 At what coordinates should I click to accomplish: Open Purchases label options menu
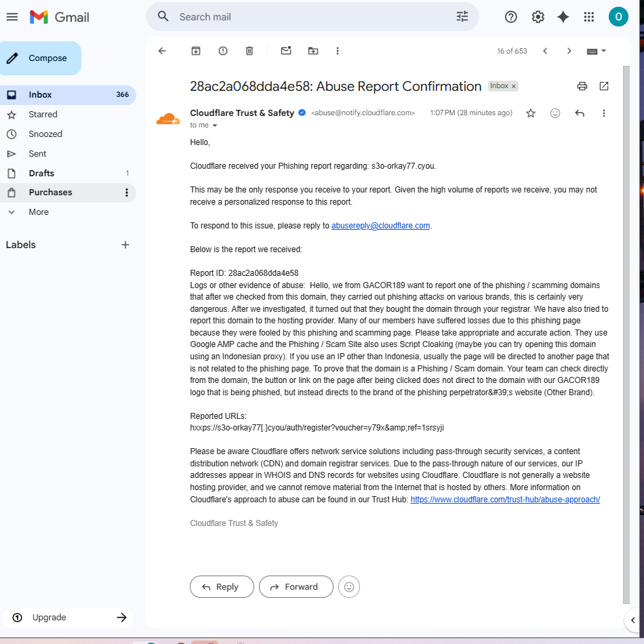127,193
